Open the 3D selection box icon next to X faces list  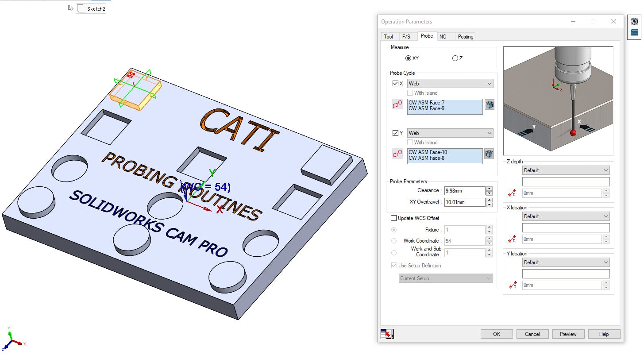tap(489, 105)
